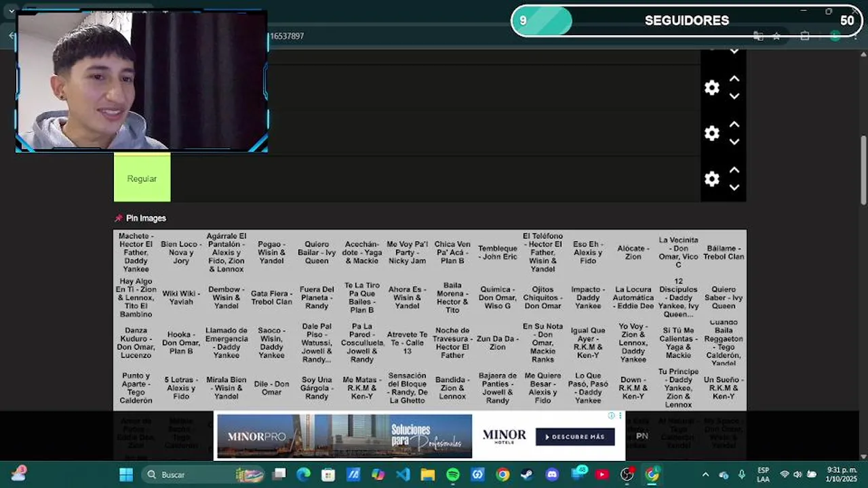This screenshot has width=868, height=488.
Task: Choose Ojitos Chiquitos - Don Omar tile
Action: [x=542, y=298]
